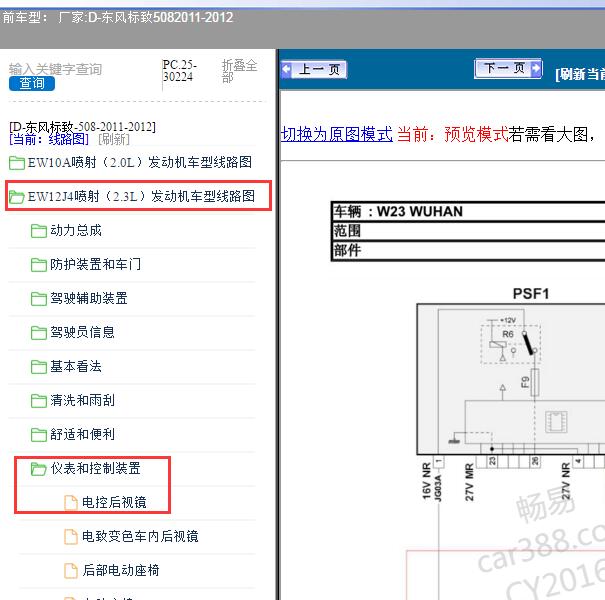This screenshot has width=605, height=600.
Task: Select EW10A喷射（2.0L）发动机车型线路图 tree item
Action: [140, 162]
